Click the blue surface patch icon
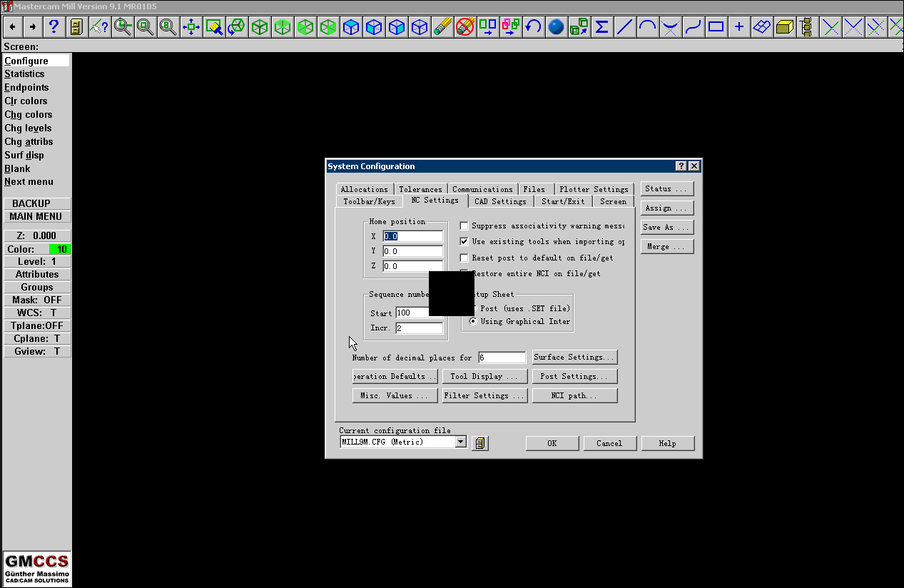Screen dimensions: 904x588 [x=761, y=27]
